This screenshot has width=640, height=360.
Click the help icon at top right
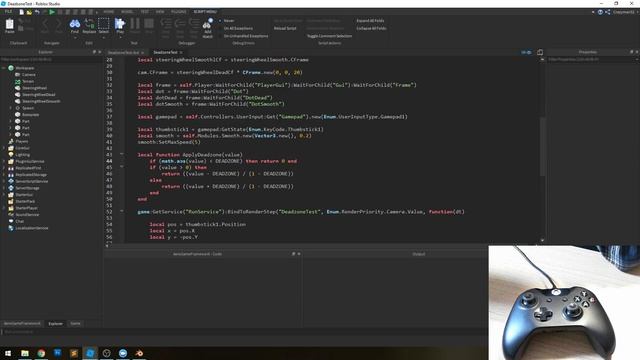pos(600,12)
